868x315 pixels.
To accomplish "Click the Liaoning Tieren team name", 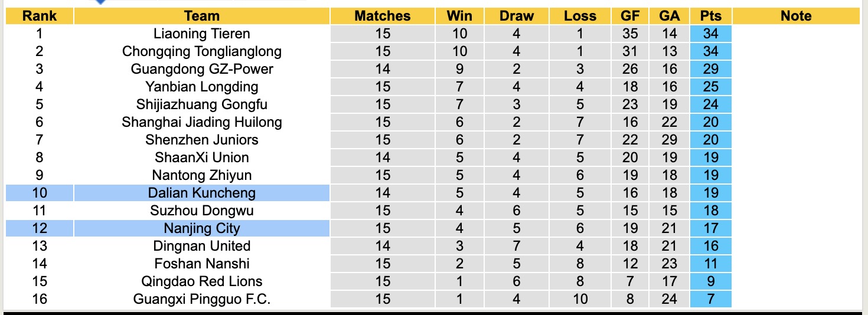I will click(202, 34).
